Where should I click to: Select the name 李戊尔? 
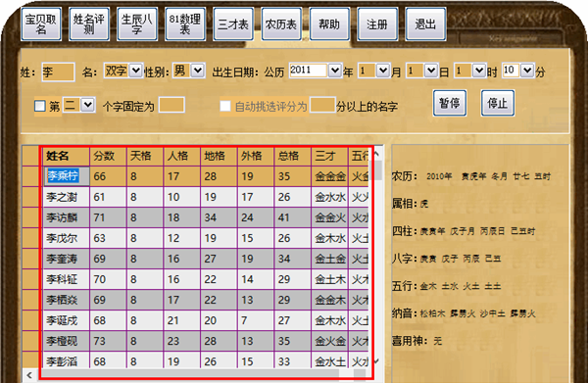[x=67, y=238]
